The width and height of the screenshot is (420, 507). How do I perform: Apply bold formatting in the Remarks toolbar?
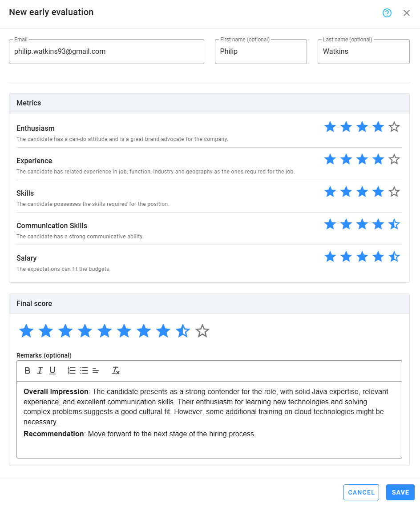coord(27,370)
